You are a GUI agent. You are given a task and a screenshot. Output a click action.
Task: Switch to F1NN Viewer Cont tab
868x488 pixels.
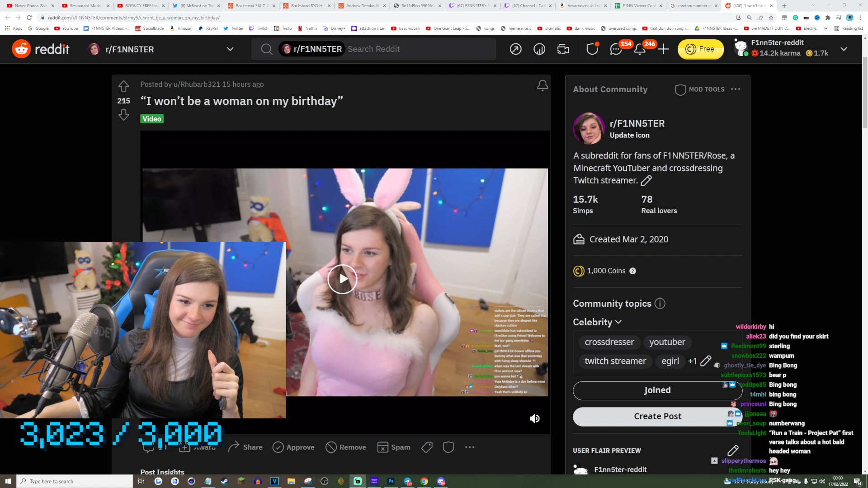point(638,6)
